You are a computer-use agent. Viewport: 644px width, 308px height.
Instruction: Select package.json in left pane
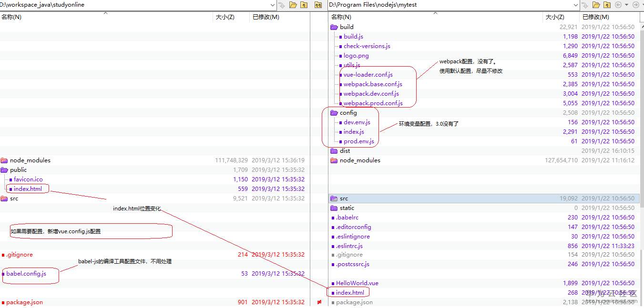[x=24, y=302]
